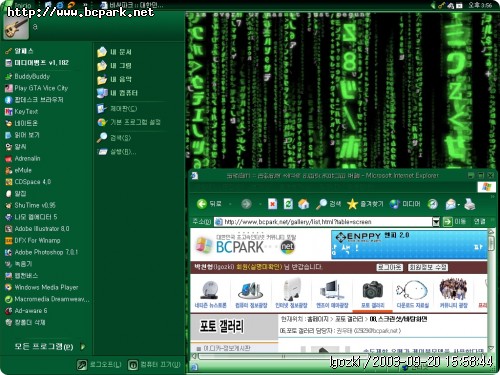Click the 로그아웃 button on BCPARK page
The image size is (500, 375).
click(389, 267)
